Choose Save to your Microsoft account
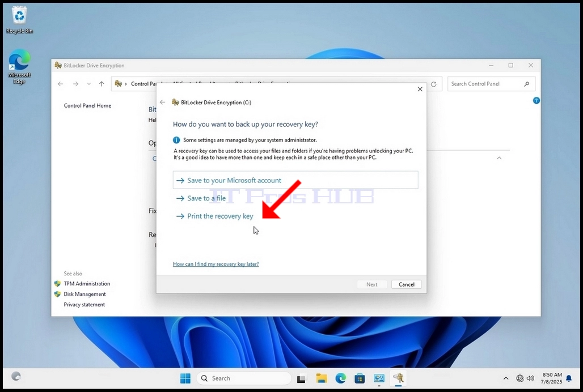The height and width of the screenshot is (392, 583). (x=295, y=180)
